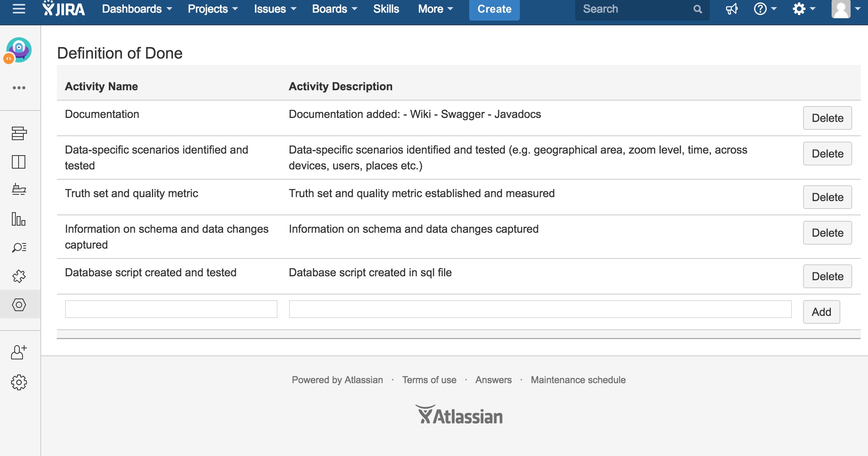Open the add-ons puzzle piece icon
Screen dimensions: 868x456
coord(19,276)
